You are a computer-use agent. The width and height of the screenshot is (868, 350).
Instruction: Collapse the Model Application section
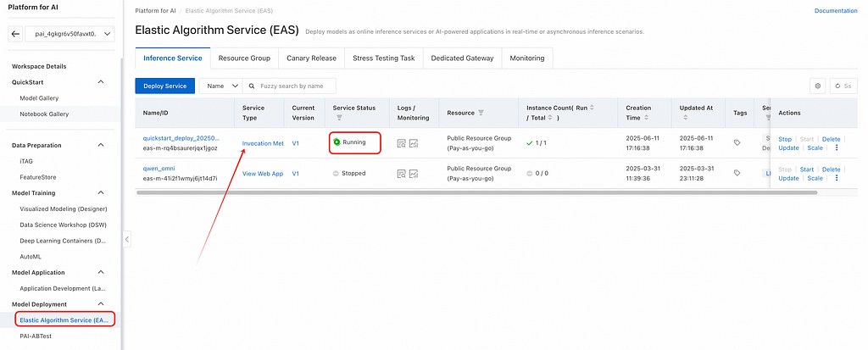101,273
